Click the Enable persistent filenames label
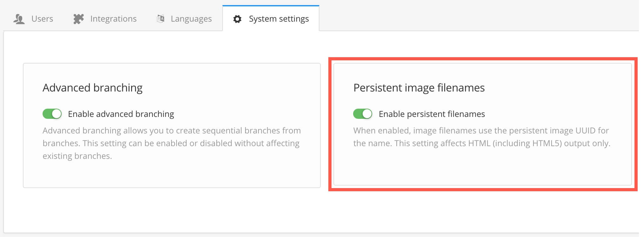Screen dimensions: 644x237 tap(432, 113)
